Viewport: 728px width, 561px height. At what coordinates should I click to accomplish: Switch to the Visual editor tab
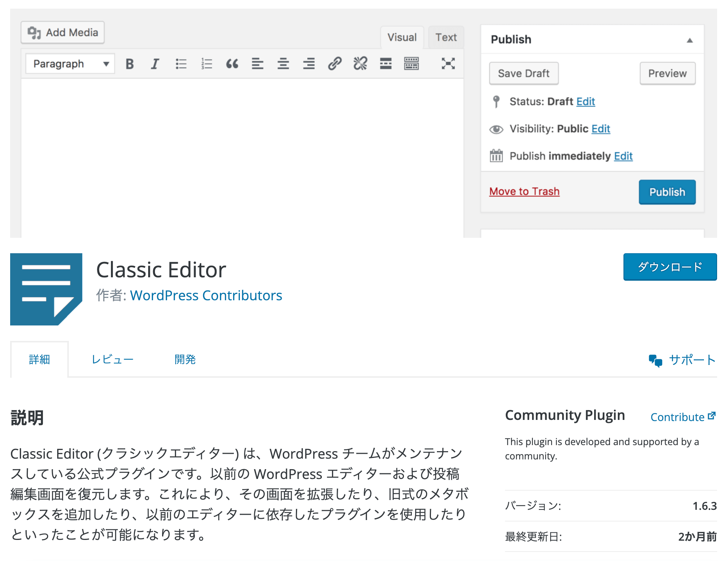click(403, 37)
